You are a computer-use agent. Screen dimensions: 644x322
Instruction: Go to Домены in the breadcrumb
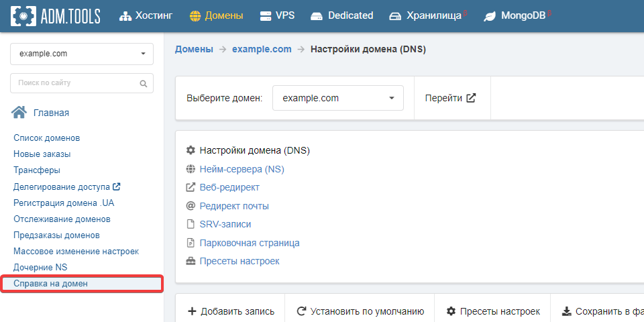194,49
